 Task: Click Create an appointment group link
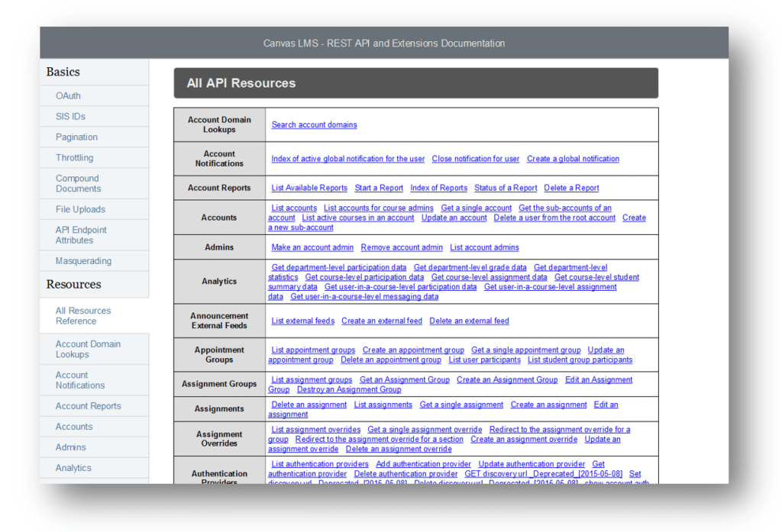[x=413, y=350]
